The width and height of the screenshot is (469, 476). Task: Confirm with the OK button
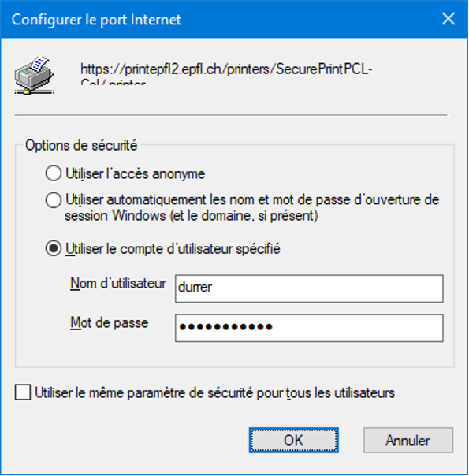(x=293, y=441)
